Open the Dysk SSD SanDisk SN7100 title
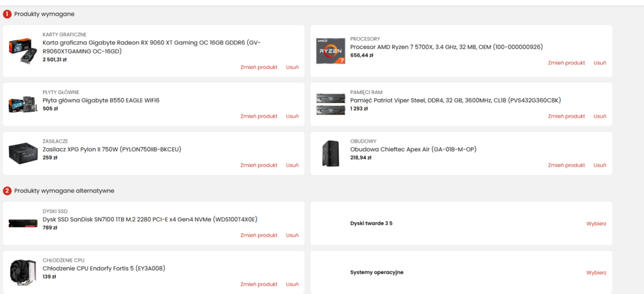Viewport: 644px width, 294px height. (150, 219)
